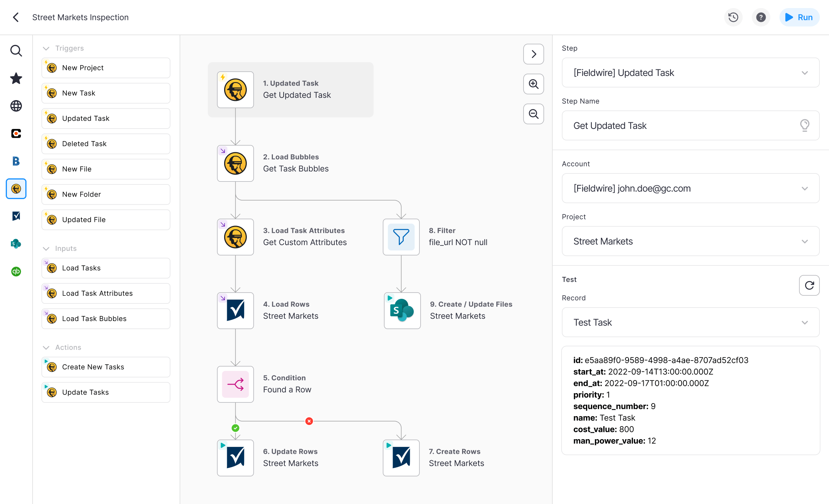The width and height of the screenshot is (829, 504).
Task: Click the search magnifier icon in sidebar
Action: (16, 50)
